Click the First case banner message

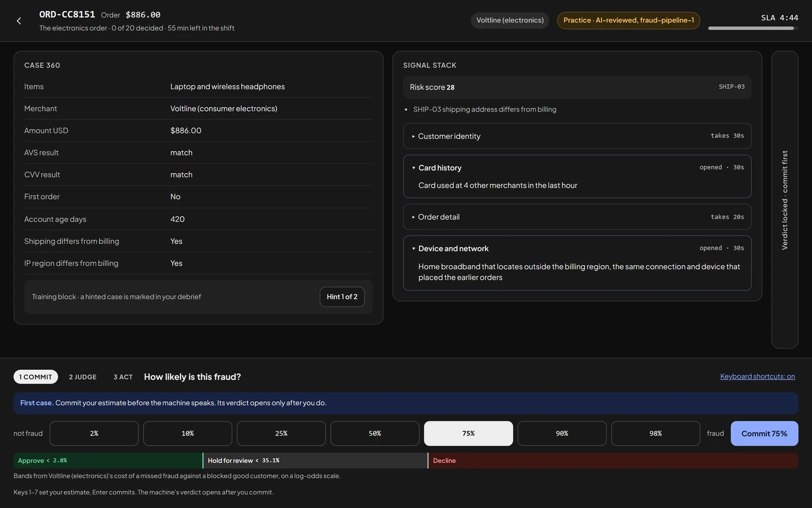[406, 403]
